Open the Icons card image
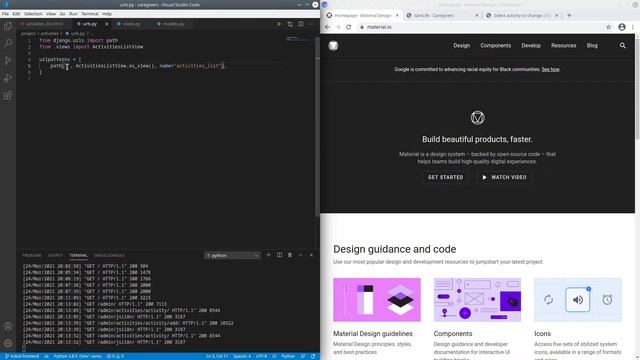The image size is (640, 360). click(x=578, y=300)
